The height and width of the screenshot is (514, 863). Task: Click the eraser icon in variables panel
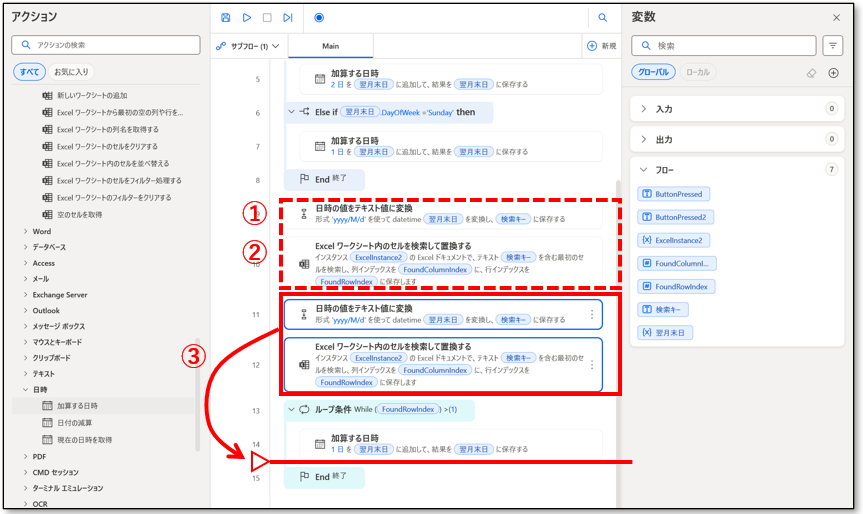click(x=811, y=73)
